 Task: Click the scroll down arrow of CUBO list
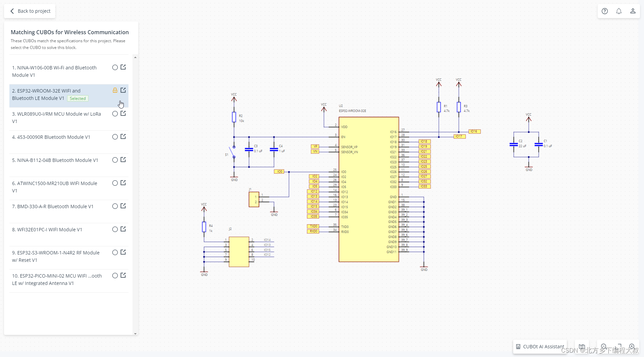click(135, 334)
